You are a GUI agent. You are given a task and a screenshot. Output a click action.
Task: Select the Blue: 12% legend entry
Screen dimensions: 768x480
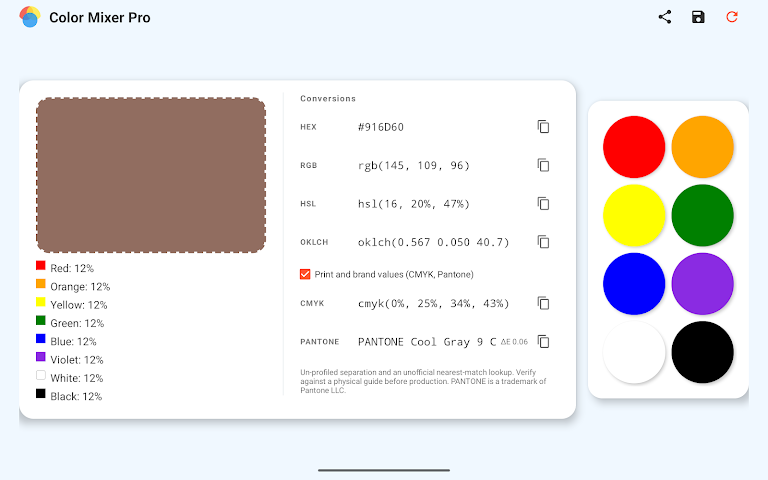pyautogui.click(x=67, y=341)
